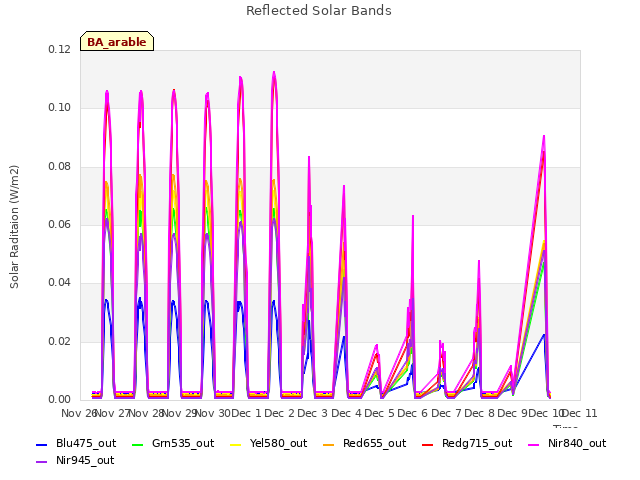Click the Nir945_out legend color swatch
640x480 pixels.
click(42, 462)
